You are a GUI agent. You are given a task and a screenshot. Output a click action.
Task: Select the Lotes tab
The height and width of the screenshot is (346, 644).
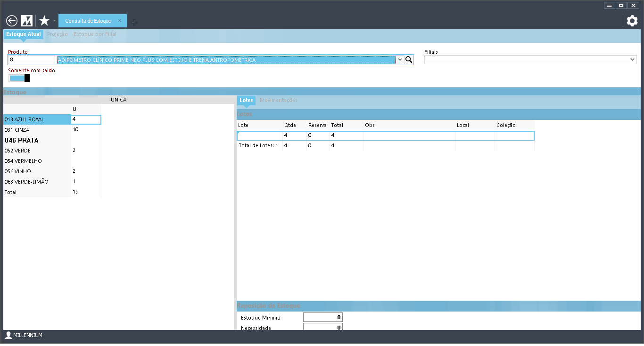tap(246, 100)
